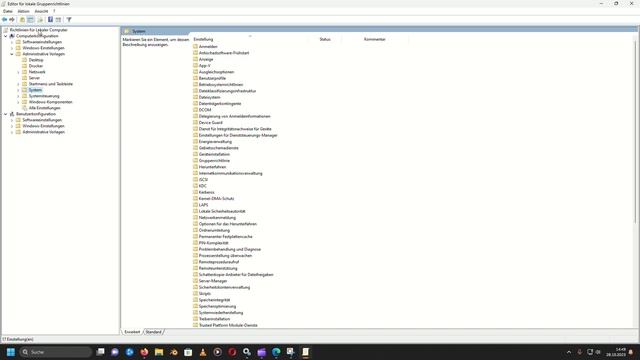
Task: Click the Filter funnel icon in the toolbar
Action: [69, 20]
